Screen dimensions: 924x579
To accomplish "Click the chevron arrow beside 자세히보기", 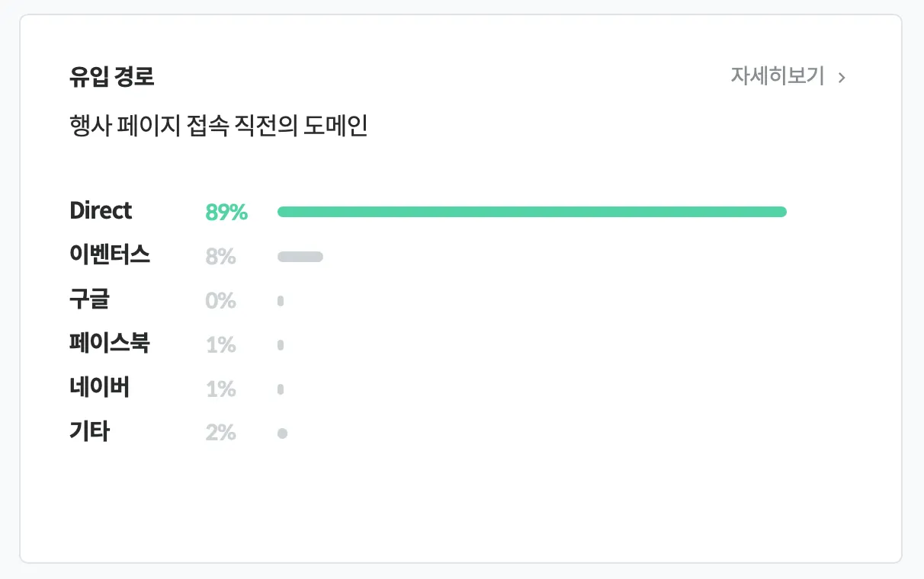I will click(842, 77).
